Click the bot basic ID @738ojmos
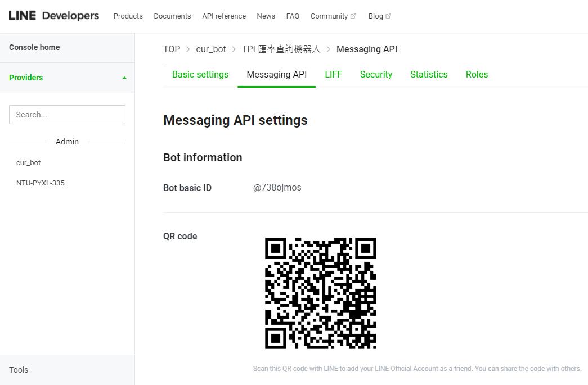The width and height of the screenshot is (588, 385). tap(277, 188)
